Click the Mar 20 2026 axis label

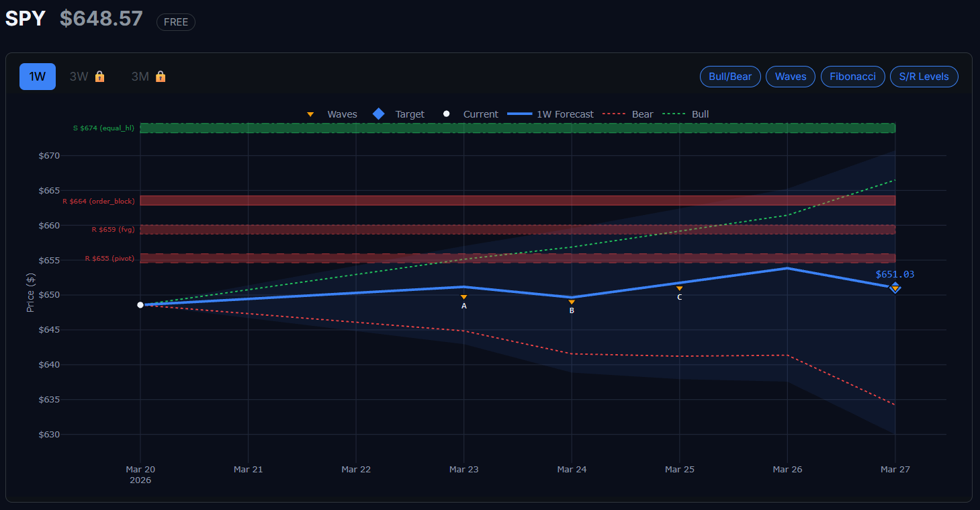(x=140, y=474)
